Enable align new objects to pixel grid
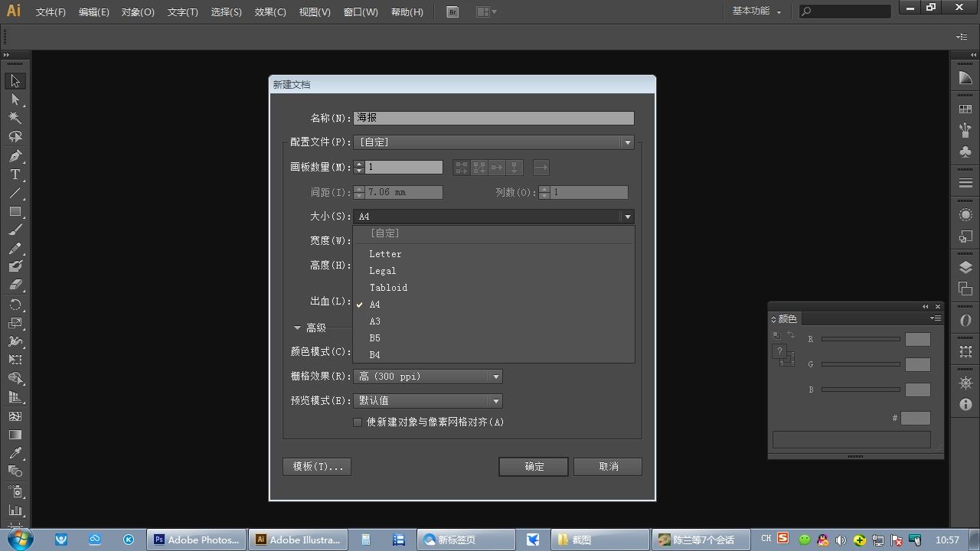The image size is (980, 551). tap(357, 422)
